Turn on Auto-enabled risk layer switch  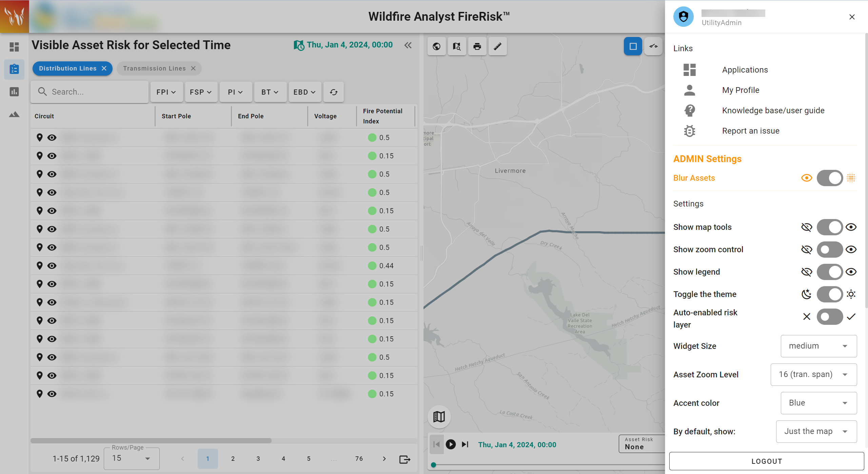(829, 317)
